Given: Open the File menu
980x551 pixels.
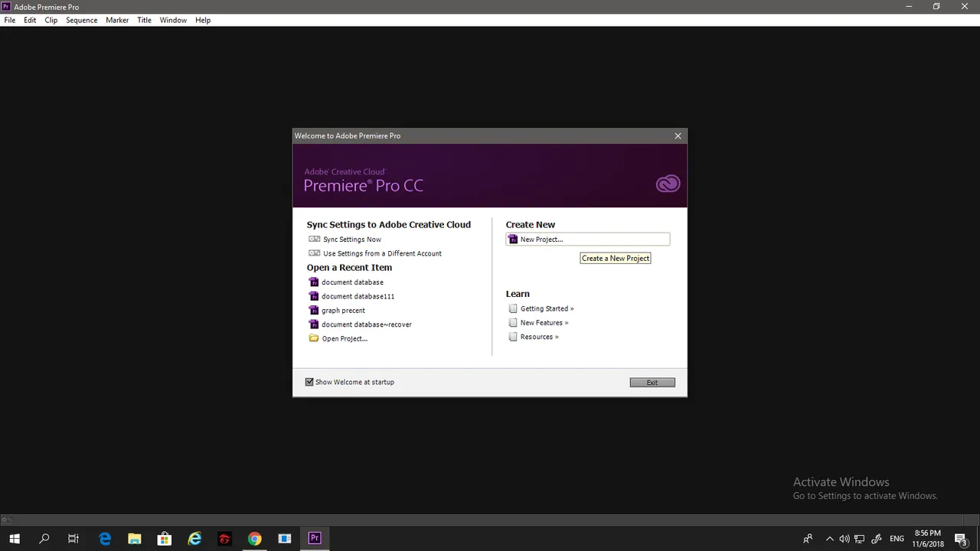Looking at the screenshot, I should (10, 20).
